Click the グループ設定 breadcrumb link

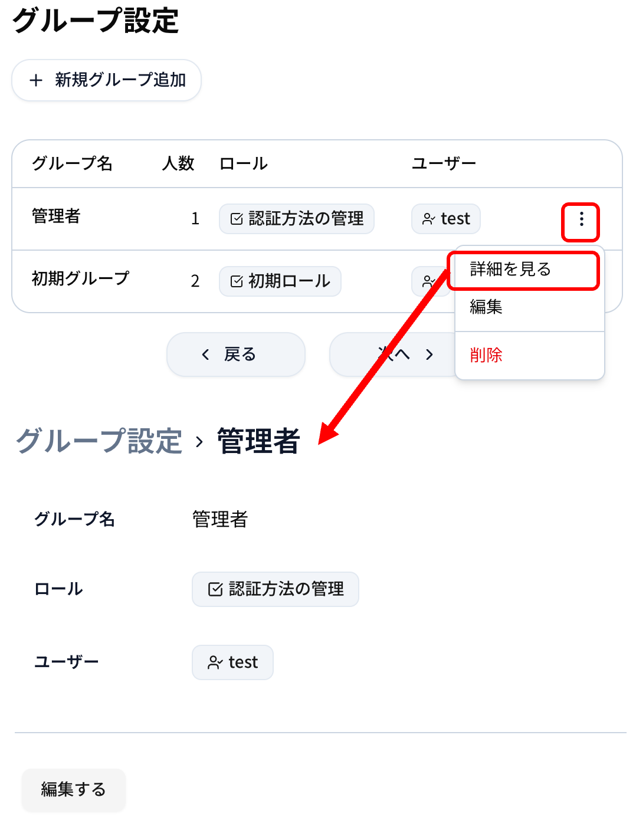point(99,441)
